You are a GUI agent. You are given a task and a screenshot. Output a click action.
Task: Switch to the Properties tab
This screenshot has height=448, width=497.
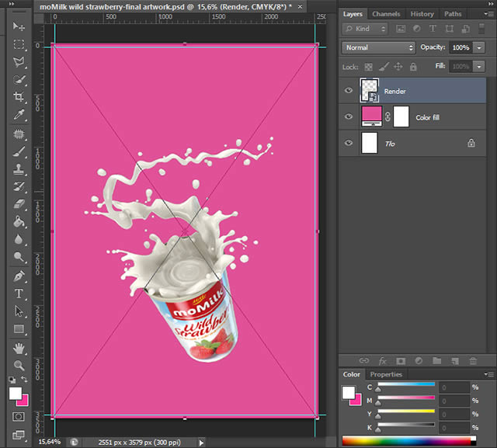386,374
